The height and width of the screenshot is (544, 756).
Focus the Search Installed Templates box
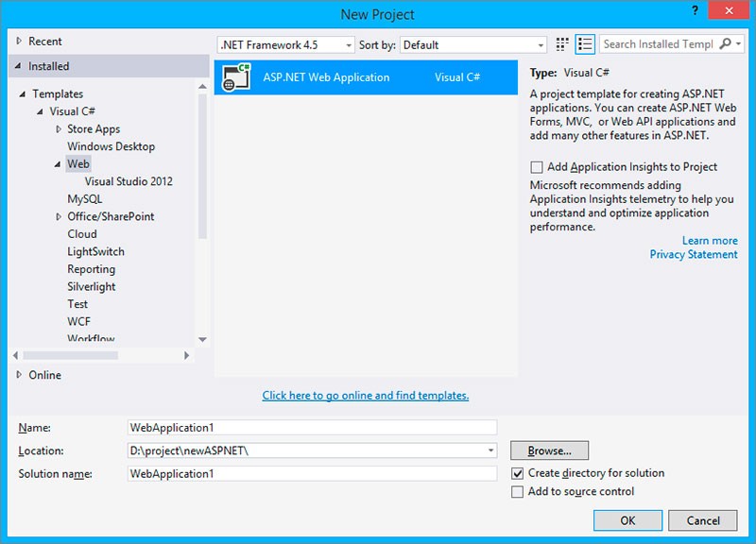pyautogui.click(x=658, y=44)
